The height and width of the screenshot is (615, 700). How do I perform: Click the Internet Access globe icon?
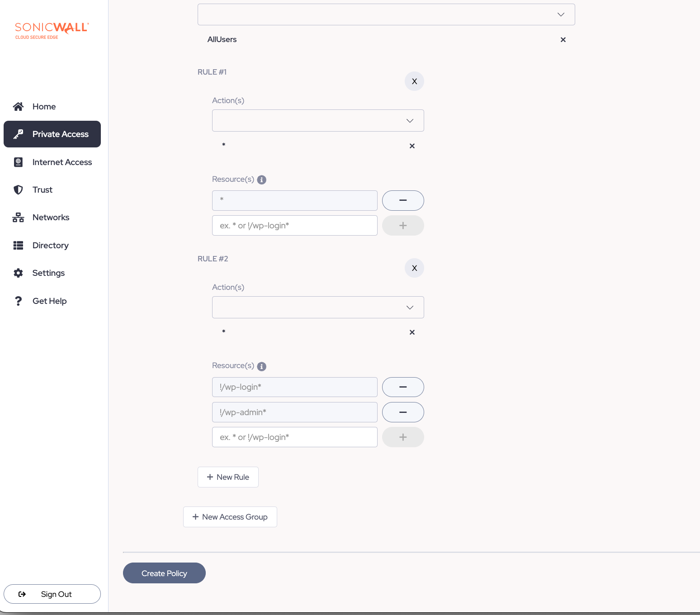pos(18,162)
